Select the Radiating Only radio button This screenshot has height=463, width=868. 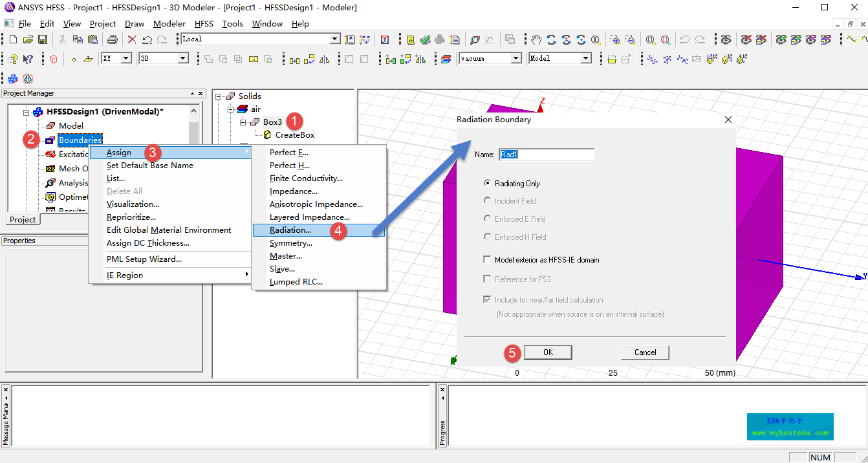tap(487, 184)
